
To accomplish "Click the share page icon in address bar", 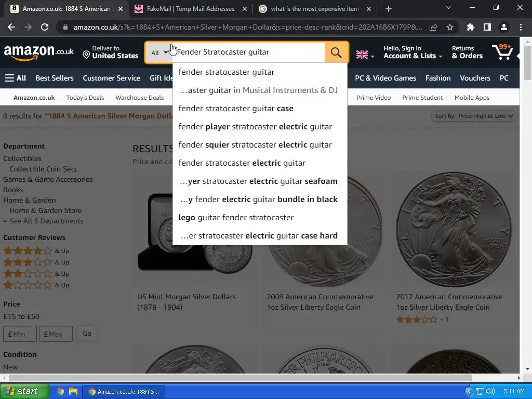I will (433, 27).
